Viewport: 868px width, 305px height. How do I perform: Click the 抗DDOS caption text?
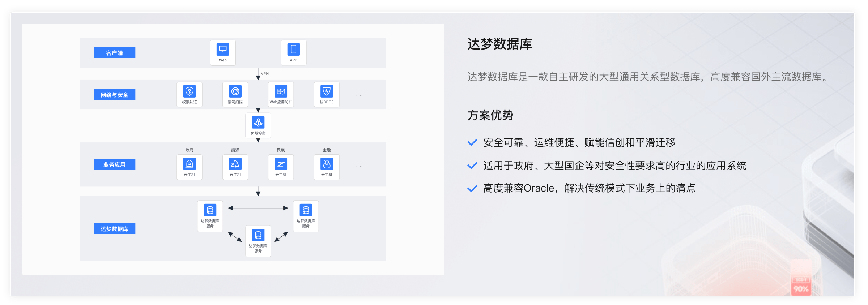327,102
